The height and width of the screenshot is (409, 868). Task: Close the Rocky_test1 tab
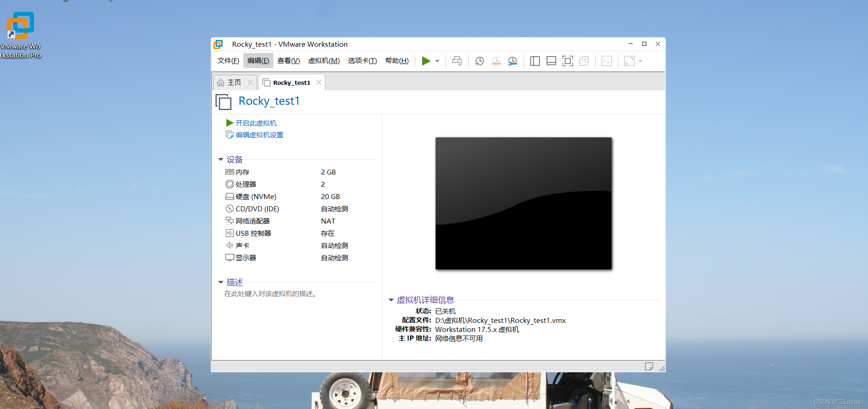click(x=319, y=83)
